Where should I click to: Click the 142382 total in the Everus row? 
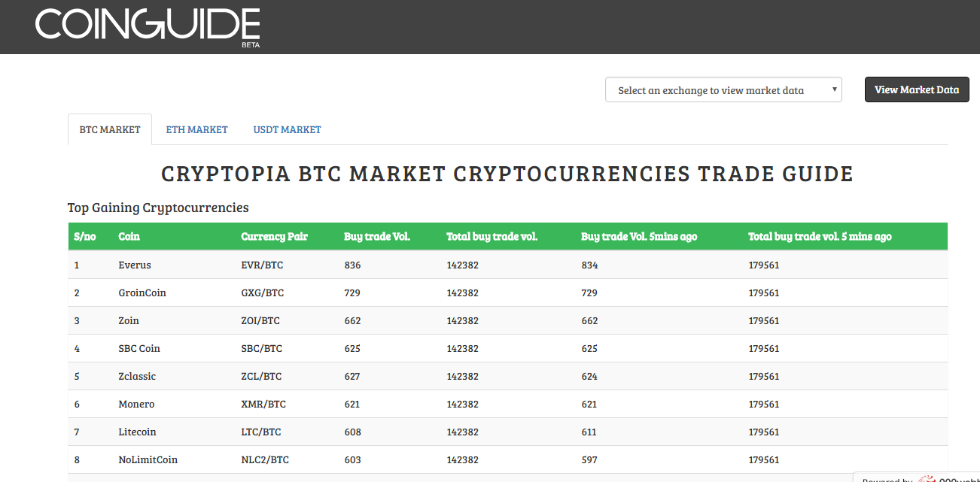click(462, 265)
